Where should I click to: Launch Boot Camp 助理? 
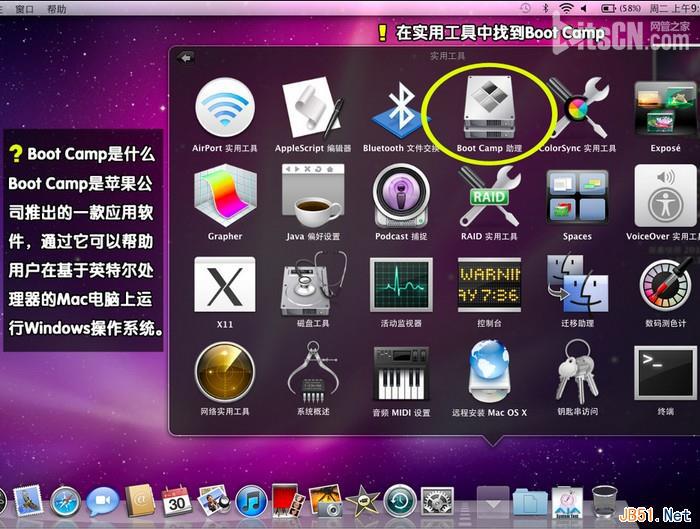point(489,108)
